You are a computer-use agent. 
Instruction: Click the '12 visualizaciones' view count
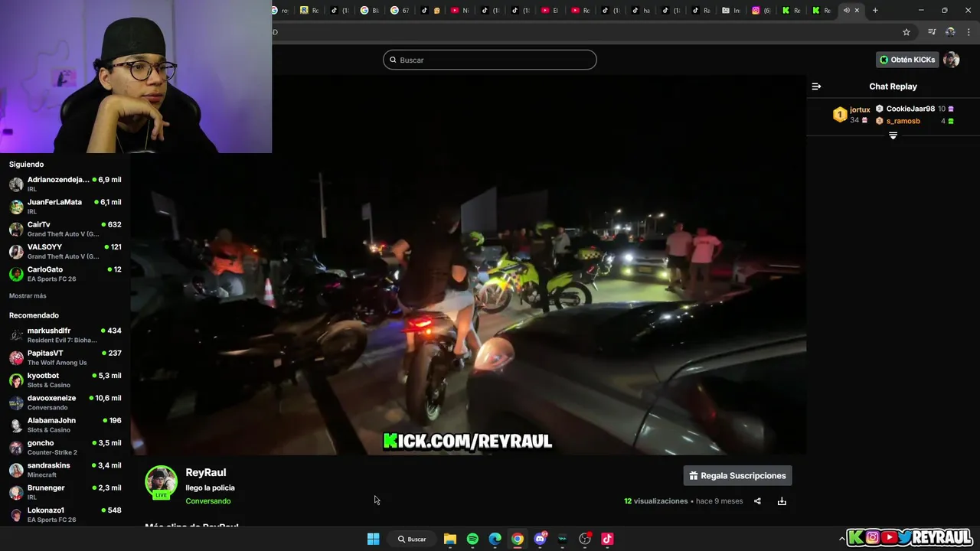[656, 501]
